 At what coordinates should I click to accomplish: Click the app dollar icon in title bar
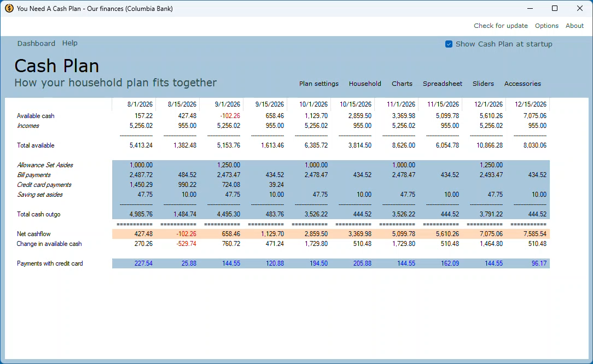(x=9, y=8)
